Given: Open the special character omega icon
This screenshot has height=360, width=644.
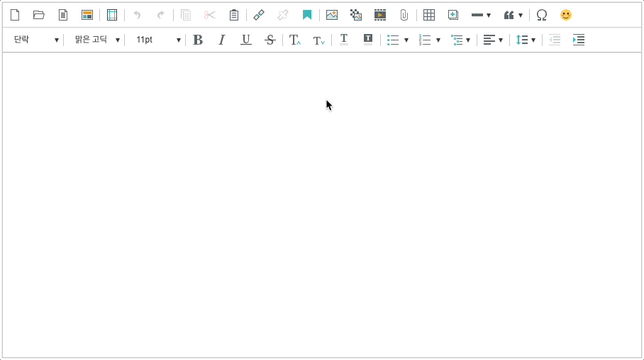Looking at the screenshot, I should 542,15.
